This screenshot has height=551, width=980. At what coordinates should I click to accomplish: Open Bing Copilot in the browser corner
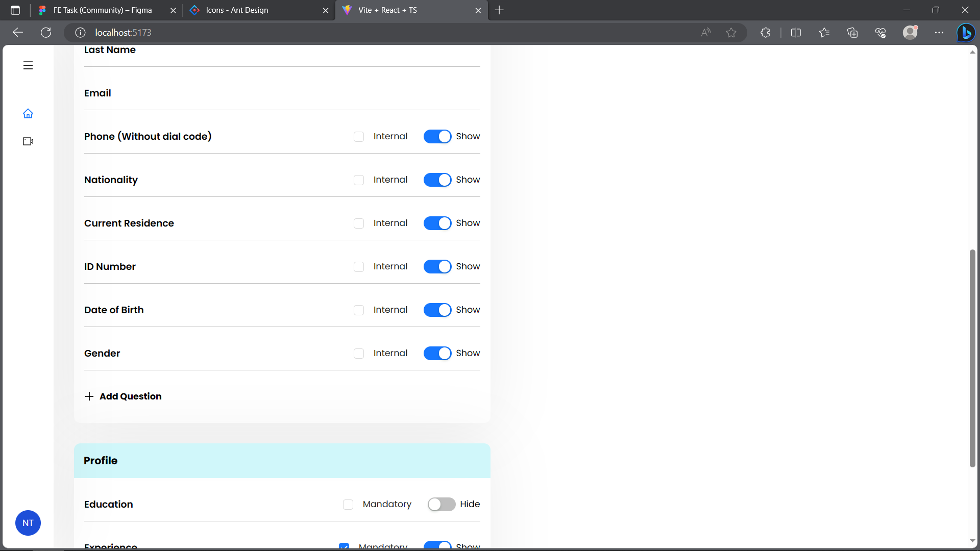coord(966,32)
